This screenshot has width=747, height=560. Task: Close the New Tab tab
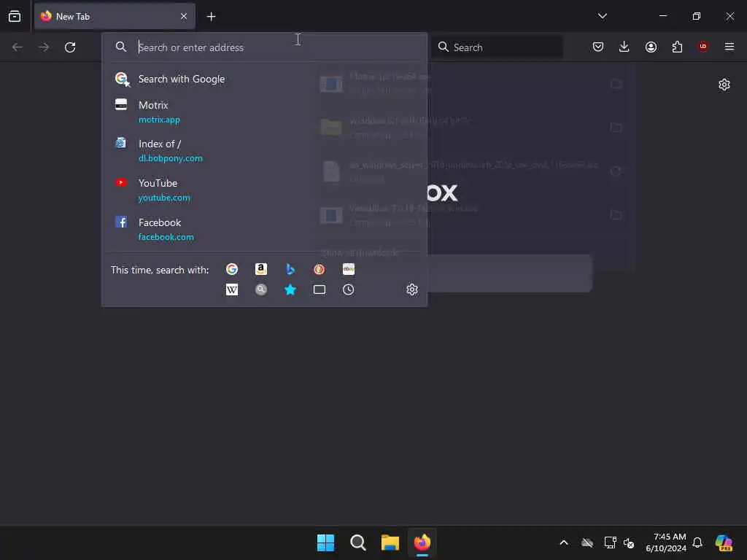pyautogui.click(x=184, y=16)
